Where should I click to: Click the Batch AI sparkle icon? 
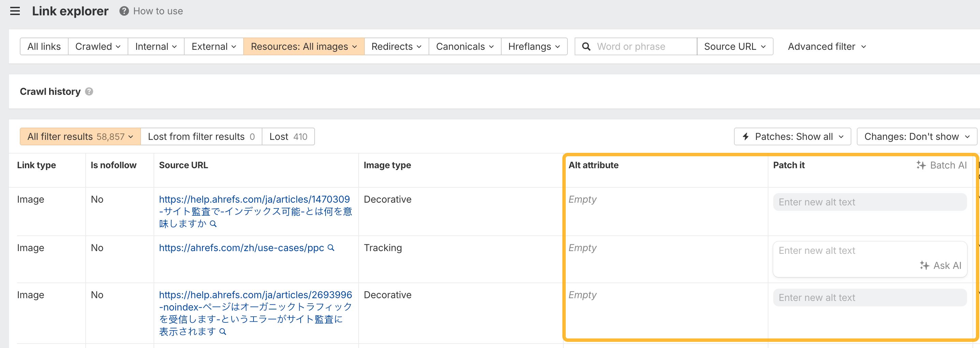[921, 165]
